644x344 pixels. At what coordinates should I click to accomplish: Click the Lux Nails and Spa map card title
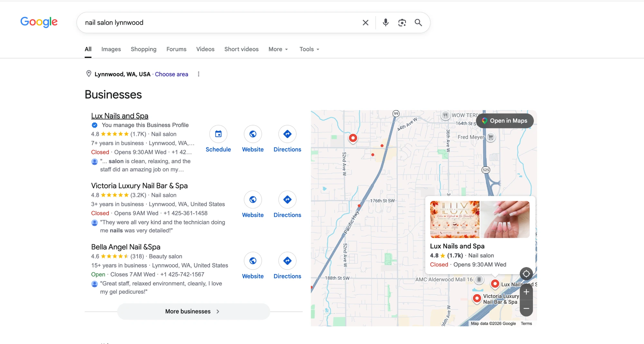pyautogui.click(x=457, y=246)
